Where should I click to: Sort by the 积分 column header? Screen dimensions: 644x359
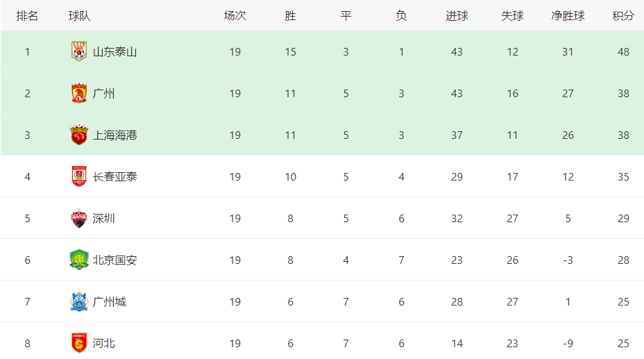coord(623,15)
